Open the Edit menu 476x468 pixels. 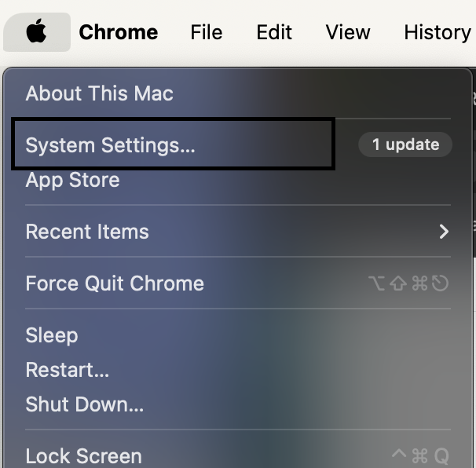[x=274, y=32]
